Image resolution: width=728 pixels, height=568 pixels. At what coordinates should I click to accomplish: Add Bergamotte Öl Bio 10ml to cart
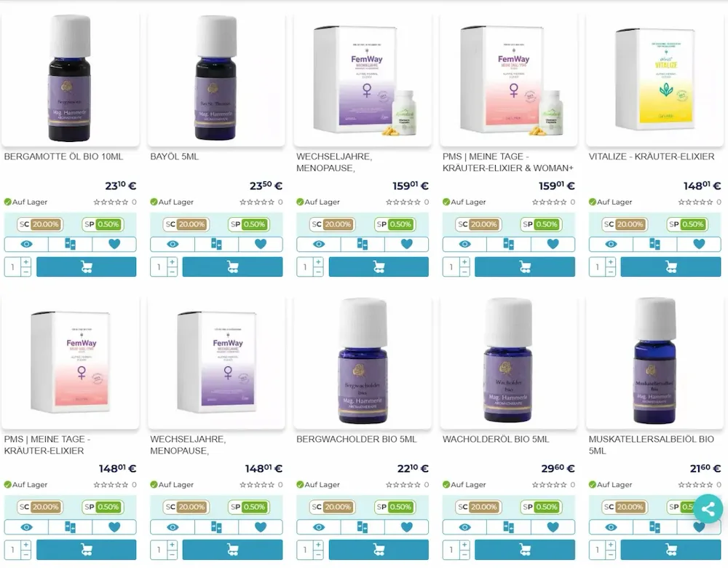[87, 267]
